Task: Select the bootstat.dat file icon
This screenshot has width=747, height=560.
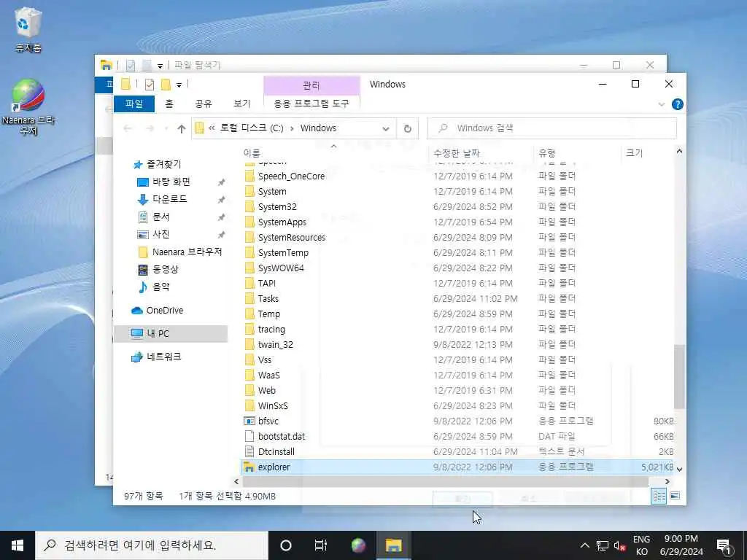Action: [249, 436]
